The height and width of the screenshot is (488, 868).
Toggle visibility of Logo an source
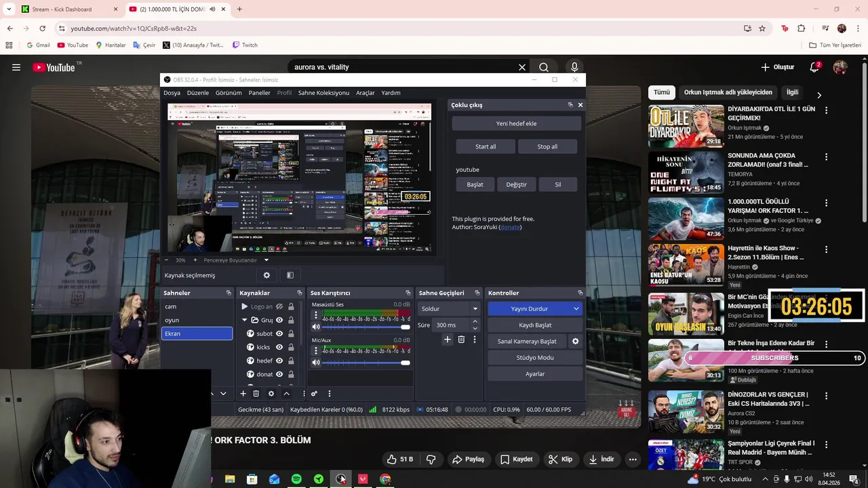point(279,306)
